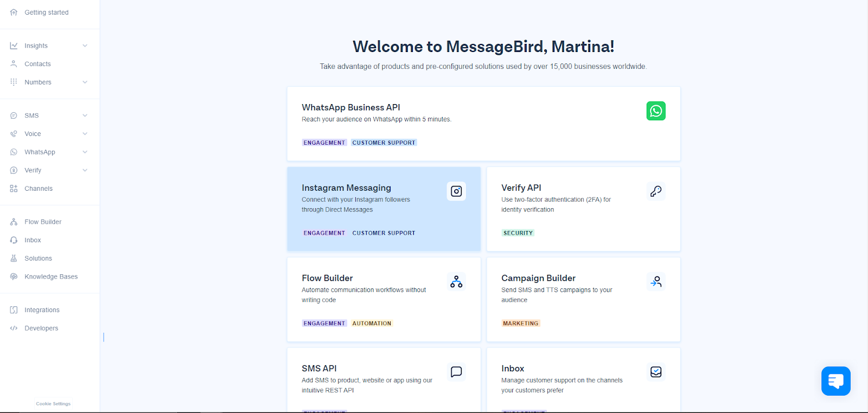Click the key icon on Verify API card

pyautogui.click(x=656, y=191)
